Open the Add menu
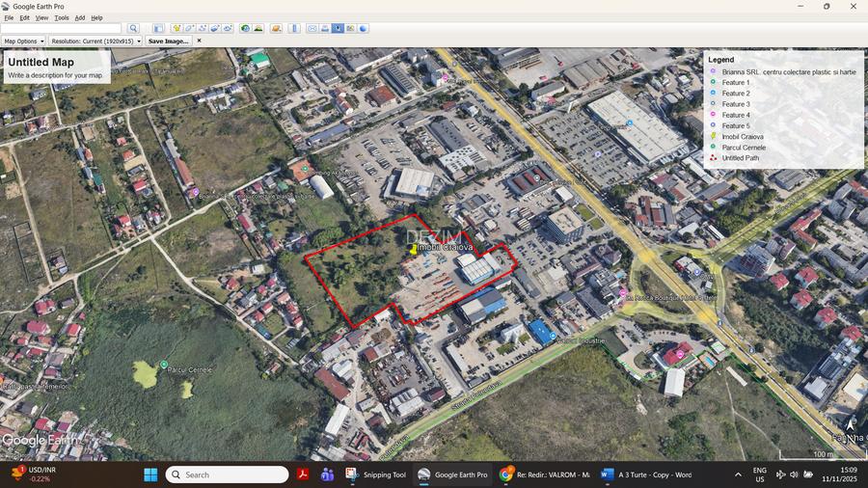The height and width of the screenshot is (488, 868). (80, 17)
